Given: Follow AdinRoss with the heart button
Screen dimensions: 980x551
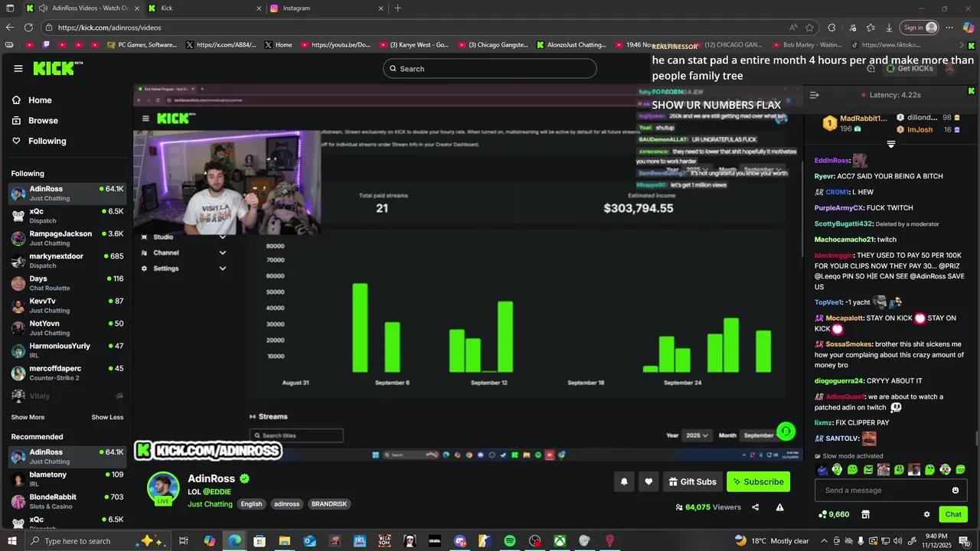Looking at the screenshot, I should point(648,481).
